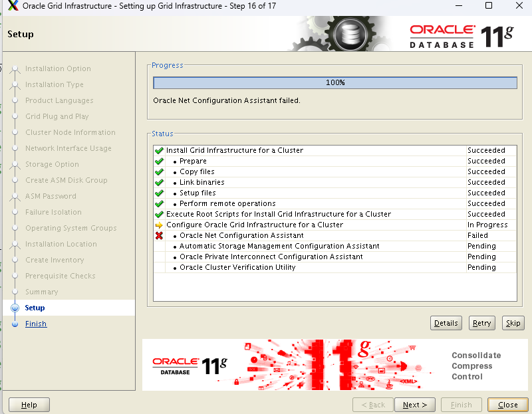Click Prerequisite Checks step in sidebar
Screen dimensions: 532x414
[x=61, y=276]
